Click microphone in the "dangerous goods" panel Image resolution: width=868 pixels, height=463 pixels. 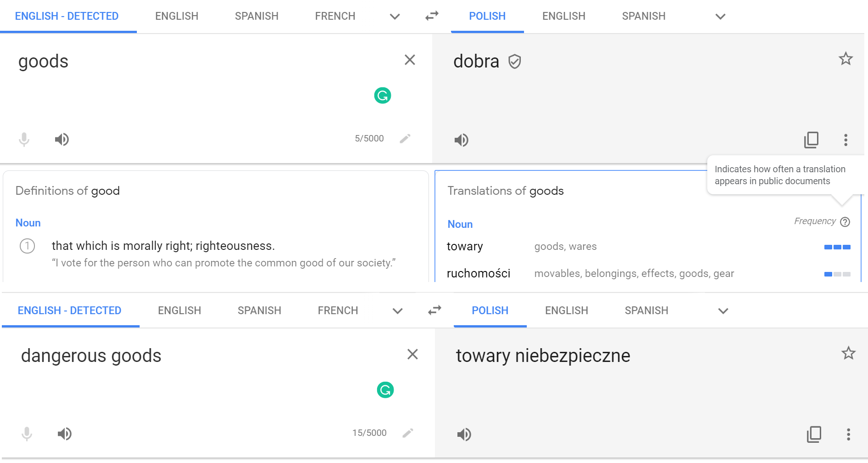(27, 434)
